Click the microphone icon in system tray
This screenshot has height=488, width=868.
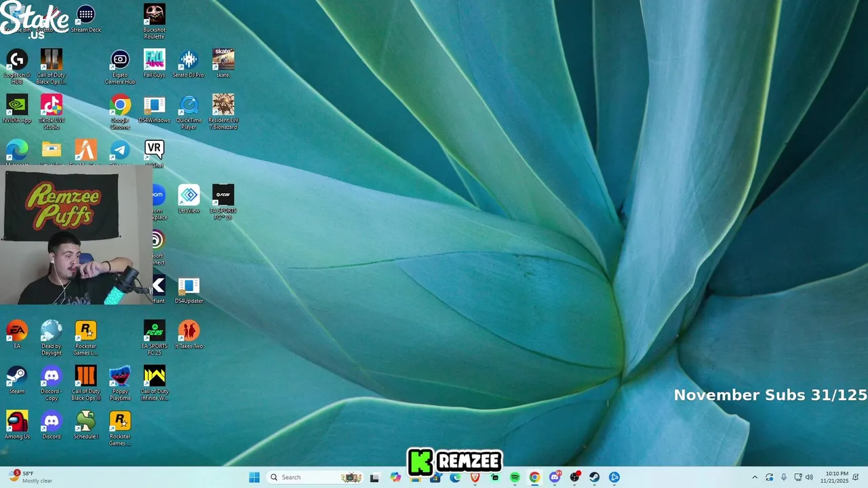(x=783, y=477)
